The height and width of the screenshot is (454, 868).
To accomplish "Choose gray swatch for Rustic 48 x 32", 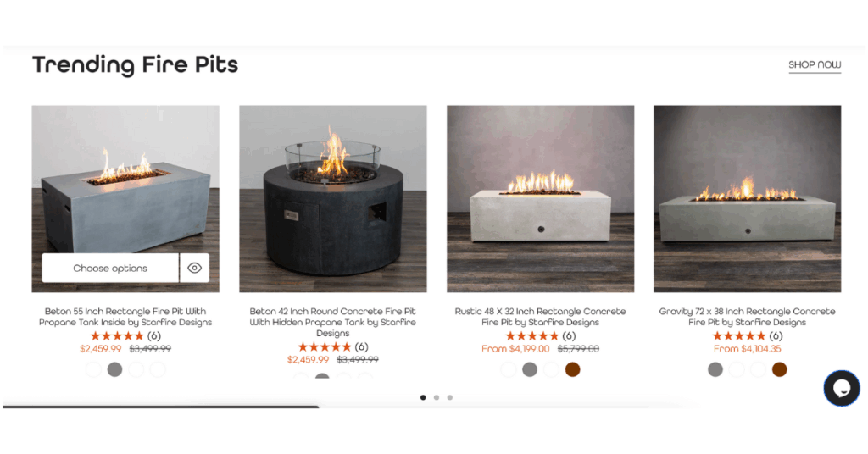I will [x=530, y=368].
